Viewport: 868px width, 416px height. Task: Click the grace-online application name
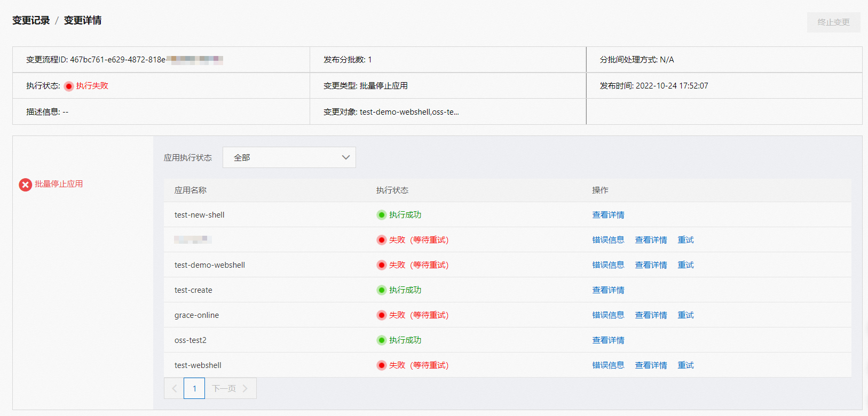coord(196,315)
